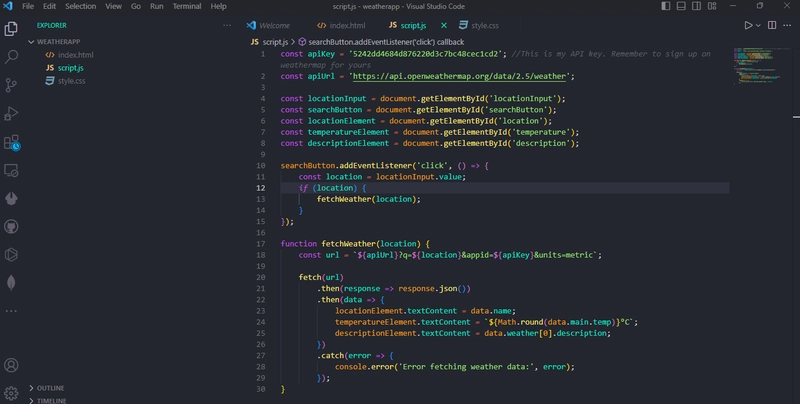Open the Help menu

[x=218, y=6]
